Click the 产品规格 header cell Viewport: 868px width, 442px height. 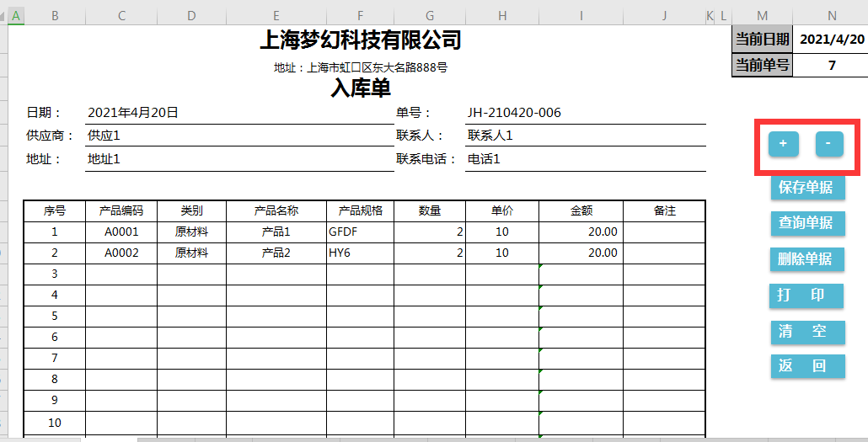point(361,210)
